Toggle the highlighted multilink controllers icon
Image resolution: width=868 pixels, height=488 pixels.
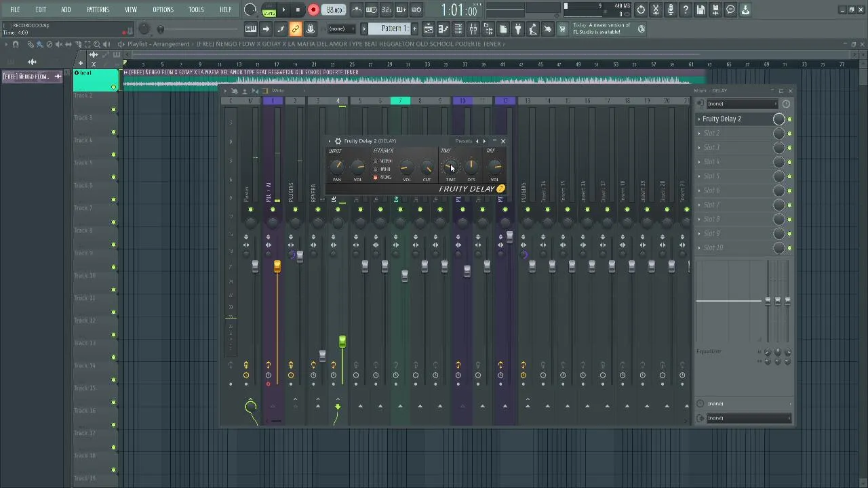pos(296,28)
